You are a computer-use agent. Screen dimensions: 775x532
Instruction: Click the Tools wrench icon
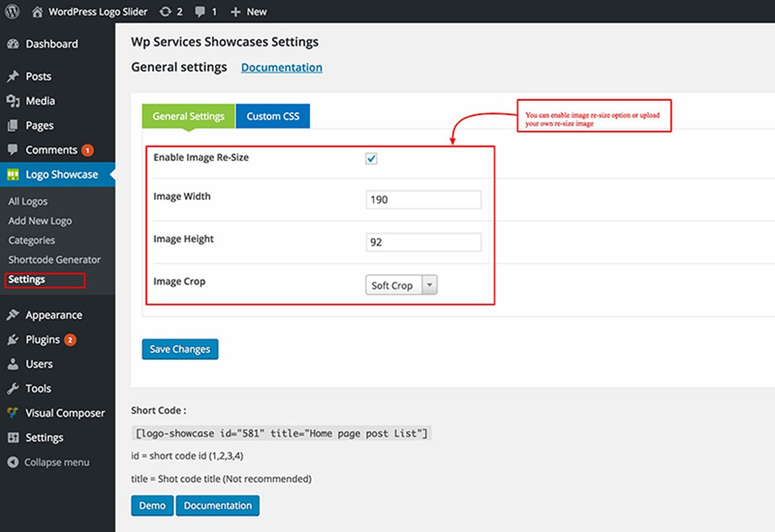pos(13,389)
